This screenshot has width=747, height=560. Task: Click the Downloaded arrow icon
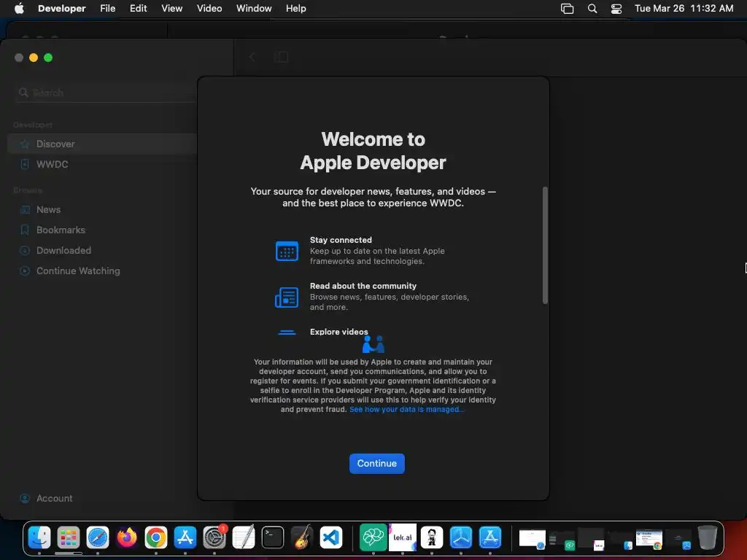[25, 251]
